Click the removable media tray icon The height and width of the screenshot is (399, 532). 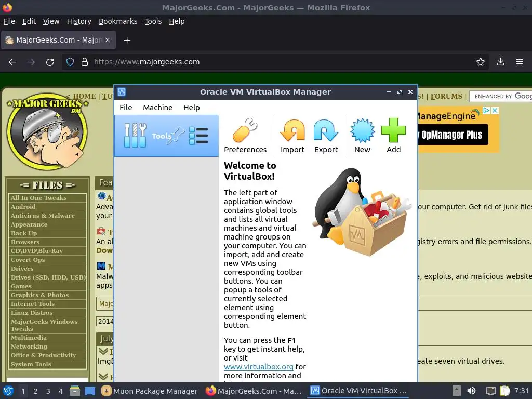[x=456, y=391]
